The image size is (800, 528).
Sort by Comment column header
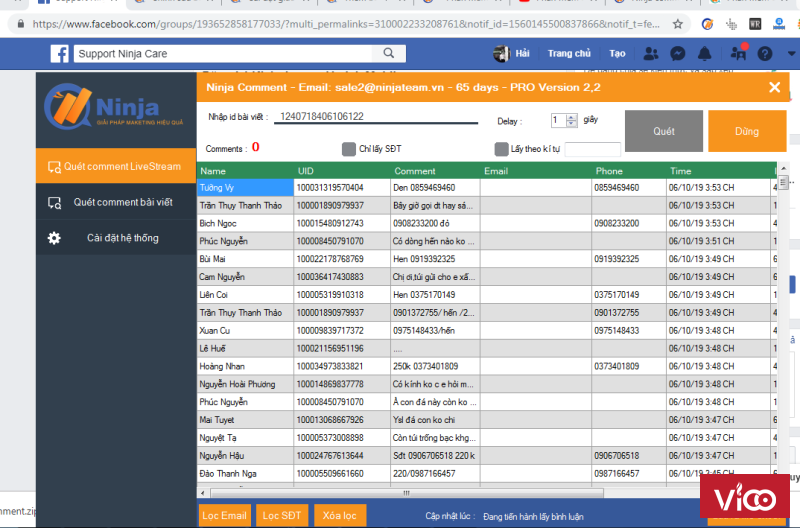(x=435, y=171)
